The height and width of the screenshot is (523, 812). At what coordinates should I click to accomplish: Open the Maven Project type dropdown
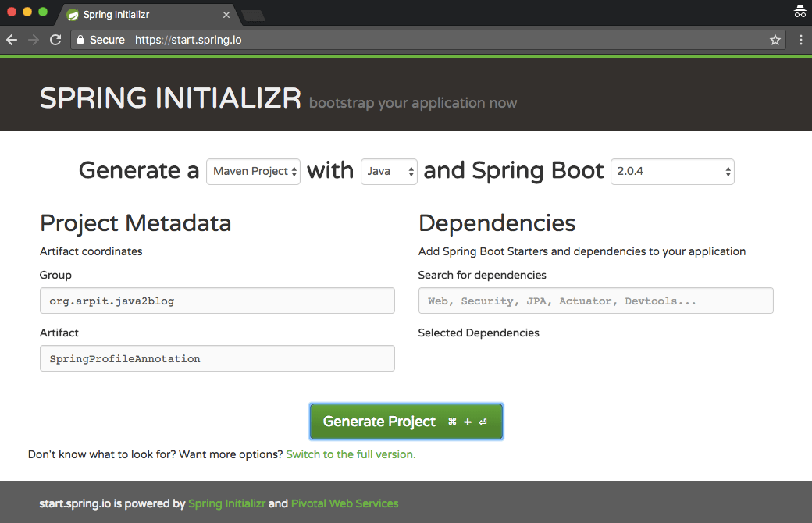253,171
